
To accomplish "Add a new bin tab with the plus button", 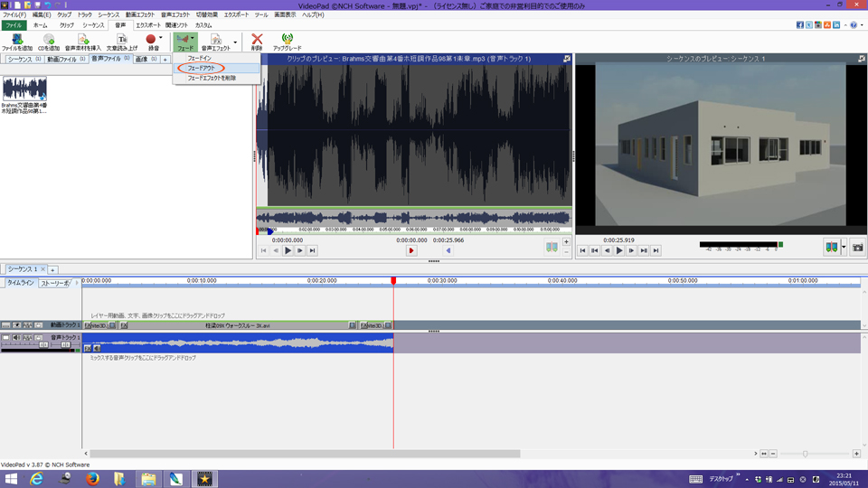I will (165, 60).
